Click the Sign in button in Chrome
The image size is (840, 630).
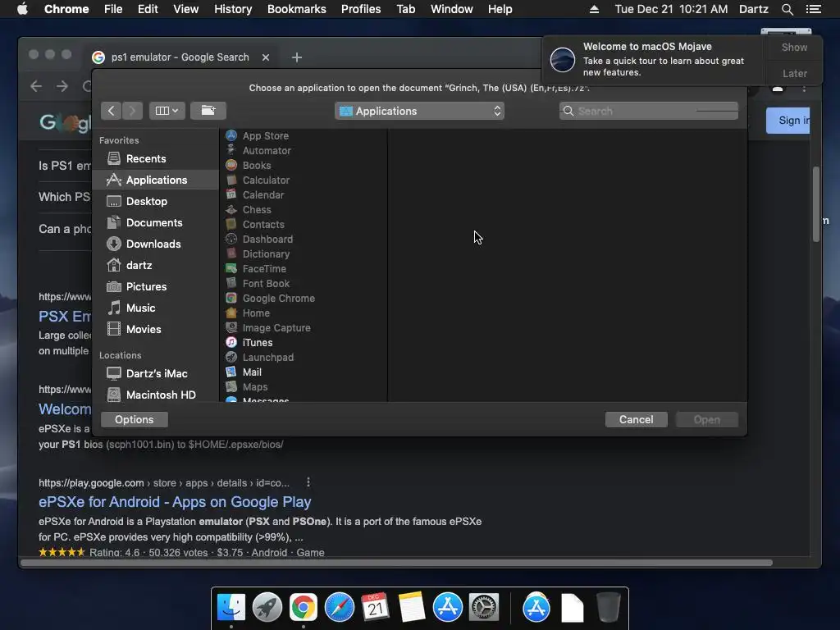tap(788, 120)
